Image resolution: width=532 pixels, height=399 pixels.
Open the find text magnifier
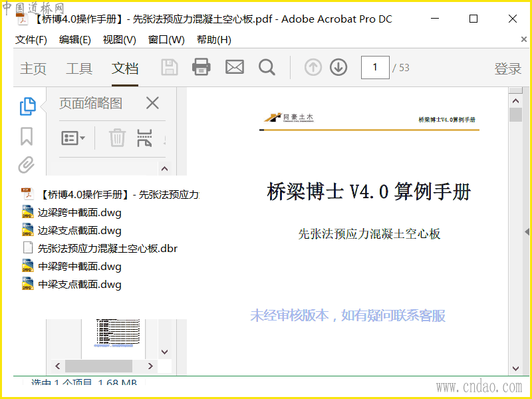pos(267,67)
